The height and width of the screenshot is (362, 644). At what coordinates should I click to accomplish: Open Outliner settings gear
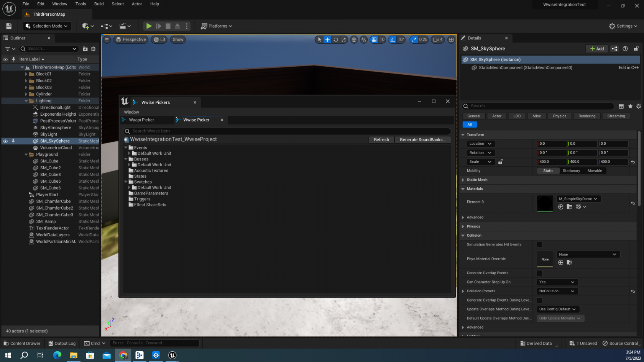coord(93,49)
